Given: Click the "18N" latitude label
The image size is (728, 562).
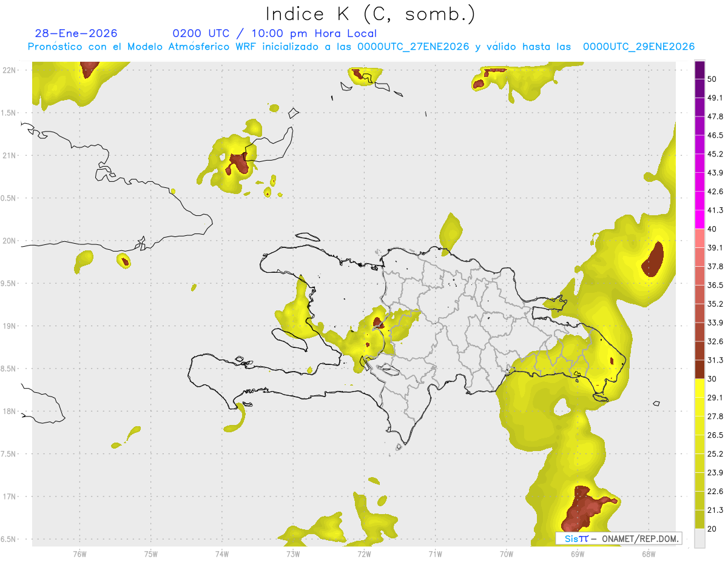Looking at the screenshot, I should tap(9, 412).
